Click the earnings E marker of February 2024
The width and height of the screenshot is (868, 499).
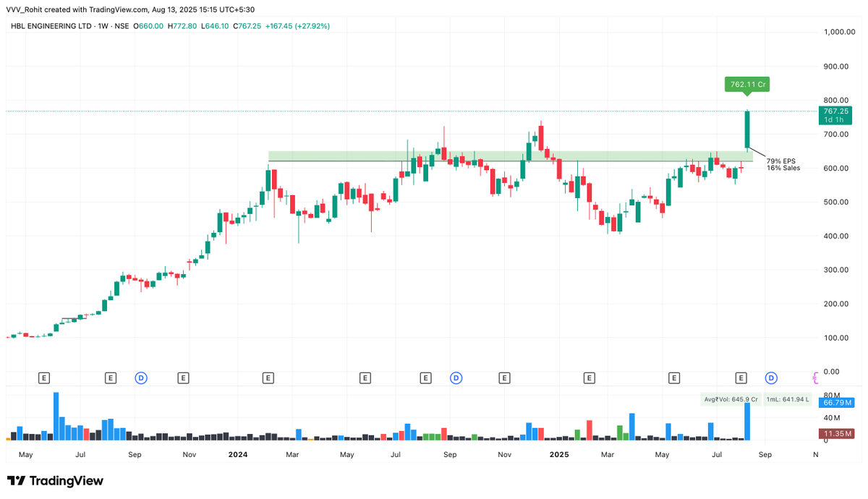coord(268,378)
